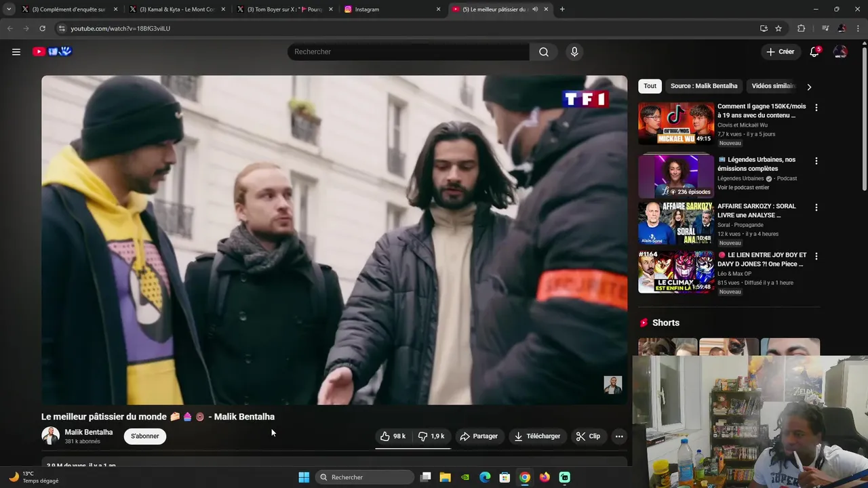
Task: Launch Microsoft Edge from taskbar
Action: pos(485,477)
